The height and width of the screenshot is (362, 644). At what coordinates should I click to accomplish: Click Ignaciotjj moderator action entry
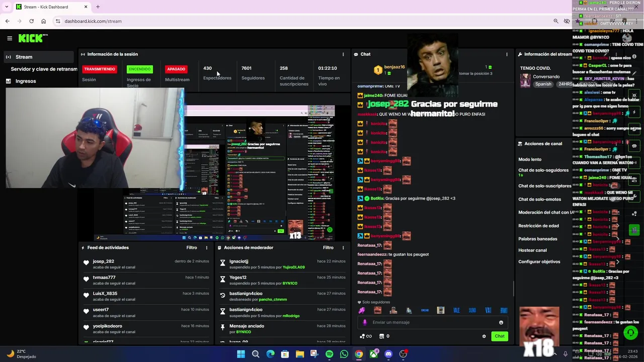tap(238, 261)
